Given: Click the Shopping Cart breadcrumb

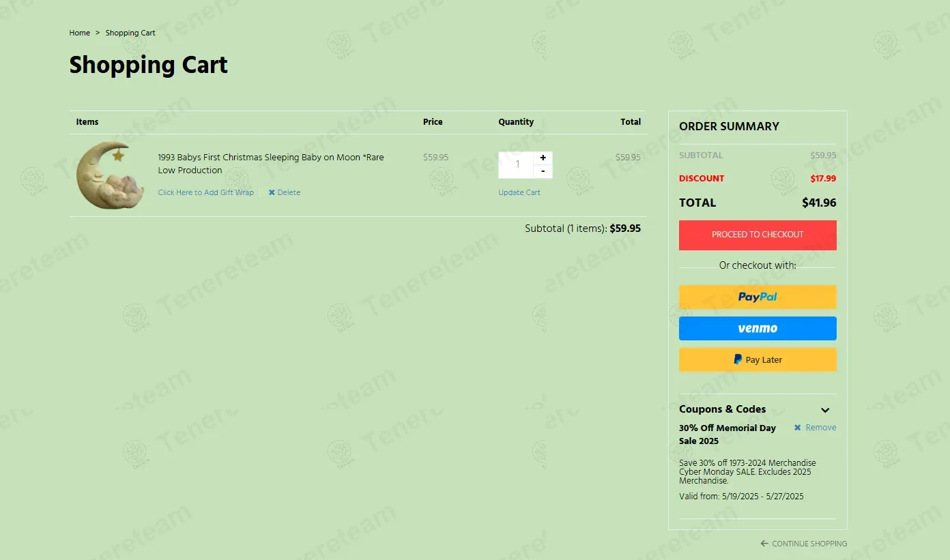Looking at the screenshot, I should (x=130, y=33).
